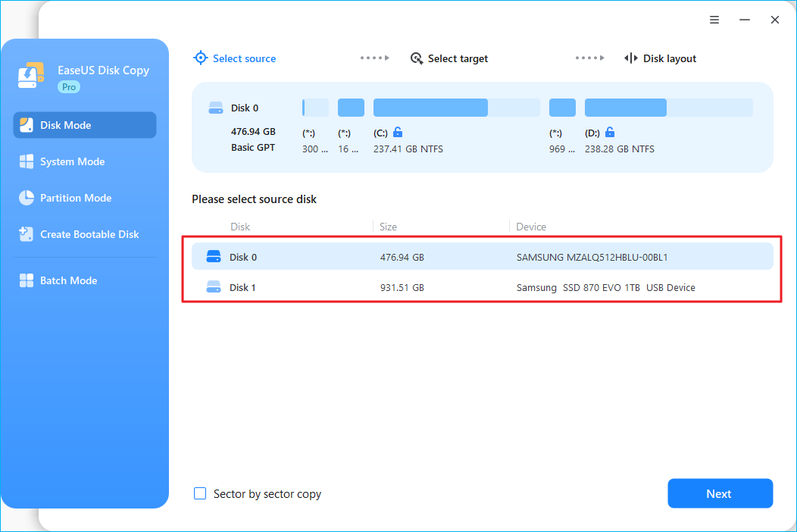797x532 pixels.
Task: Open the hamburger menu icon
Action: pyautogui.click(x=714, y=20)
